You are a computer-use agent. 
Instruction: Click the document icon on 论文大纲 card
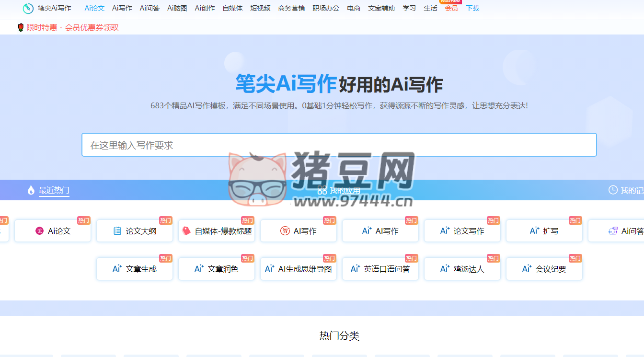(117, 231)
